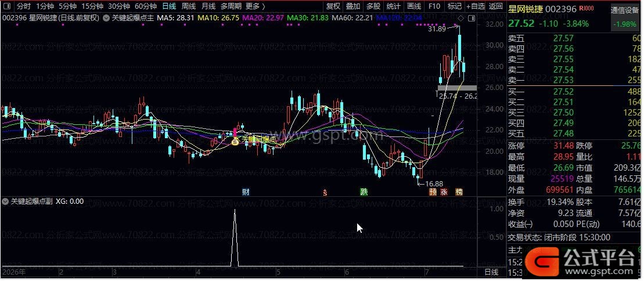Click the month 5 marker on the time axis
This screenshot has width=644, height=281.
click(x=278, y=272)
